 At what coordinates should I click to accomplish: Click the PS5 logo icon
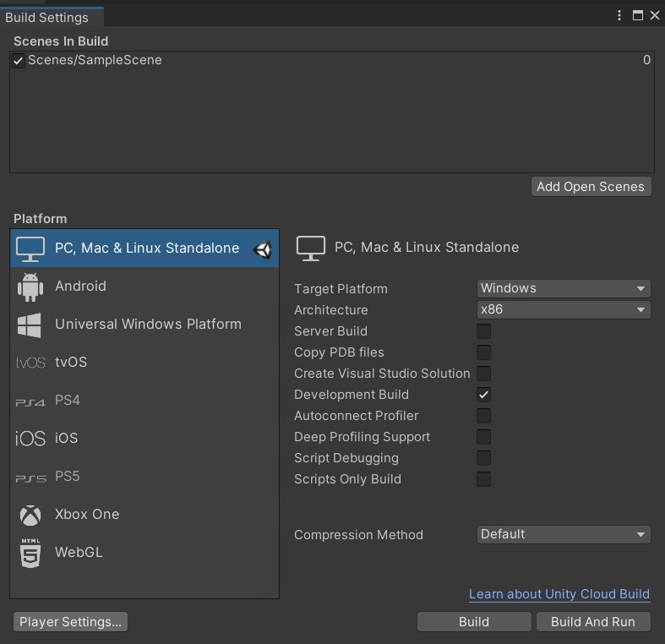pos(30,478)
